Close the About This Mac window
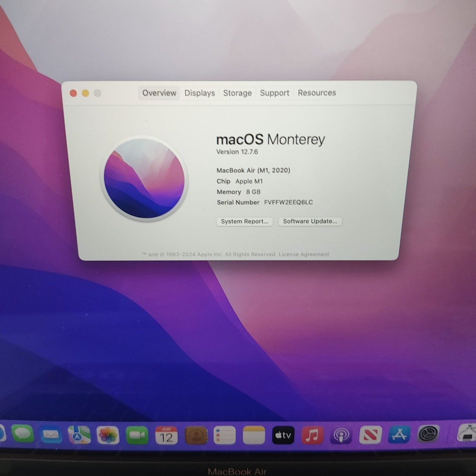Screen dimensions: 476x476 pyautogui.click(x=73, y=93)
